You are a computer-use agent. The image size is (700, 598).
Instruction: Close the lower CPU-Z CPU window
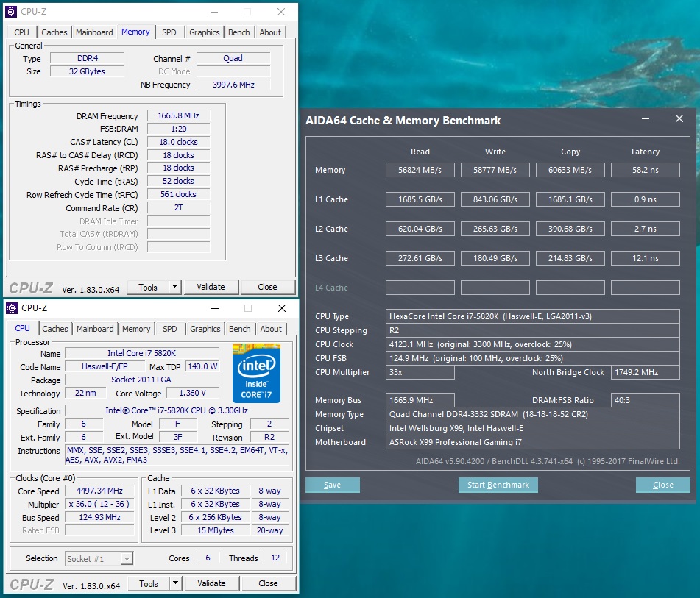tap(281, 308)
